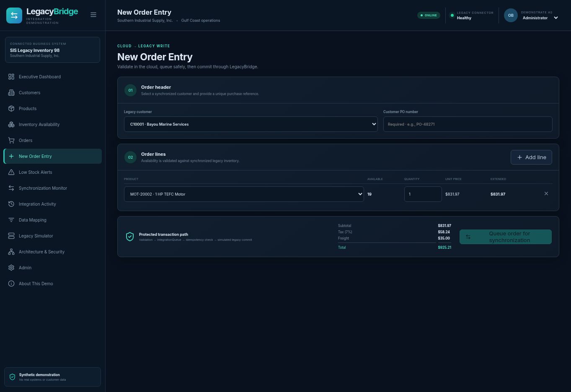Image resolution: width=571 pixels, height=392 pixels.
Task: Click the OB user avatar
Action: (x=511, y=15)
